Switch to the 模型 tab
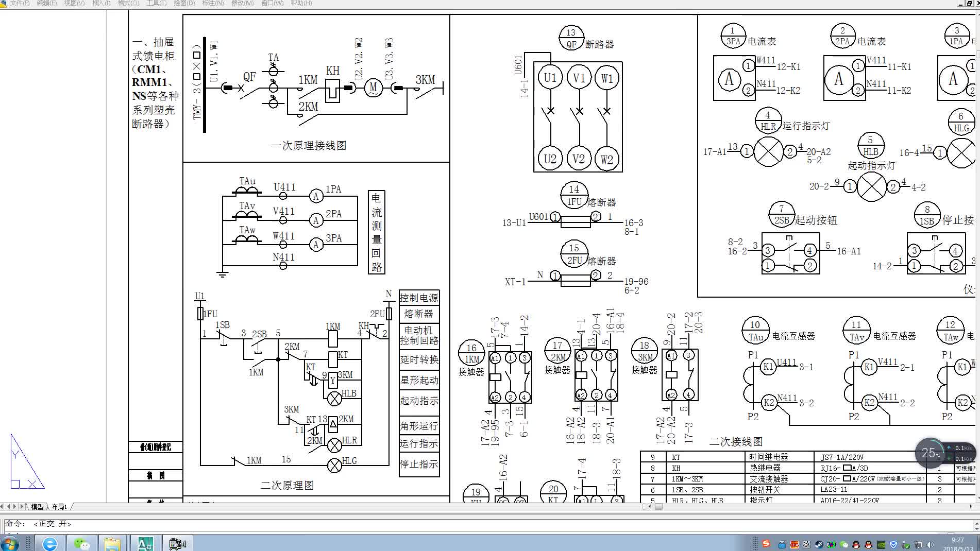 tap(38, 507)
